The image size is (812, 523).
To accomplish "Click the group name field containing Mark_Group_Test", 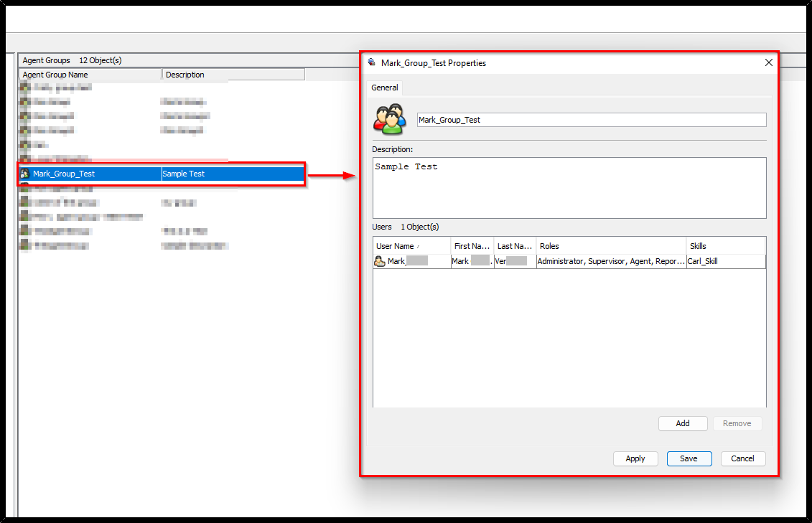I will pyautogui.click(x=592, y=120).
